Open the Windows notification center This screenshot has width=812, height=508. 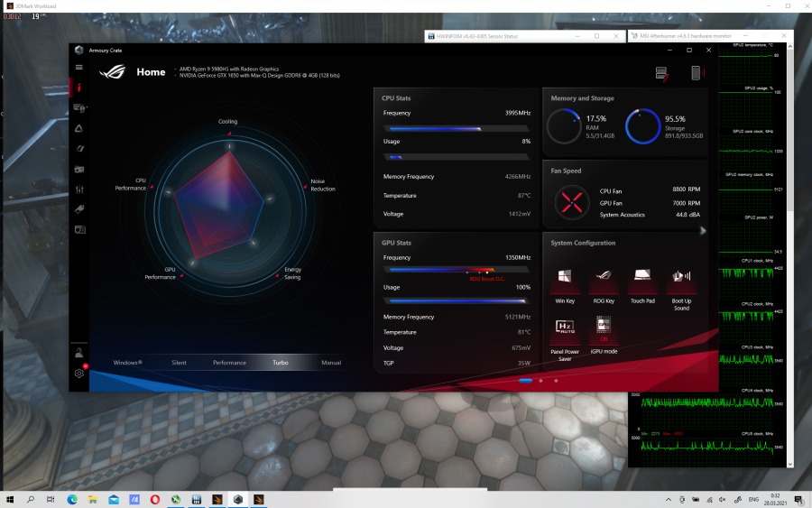tap(798, 500)
